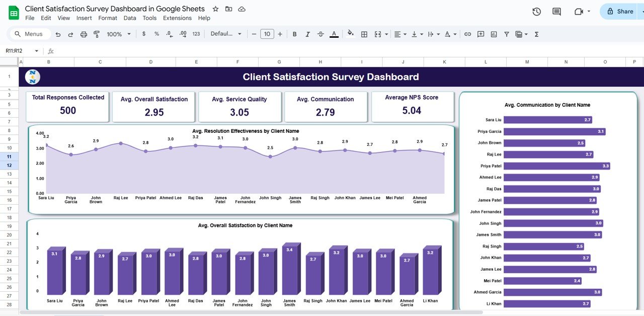Open the name box dropdown arrow
This screenshot has width=644, height=316.
click(x=36, y=51)
